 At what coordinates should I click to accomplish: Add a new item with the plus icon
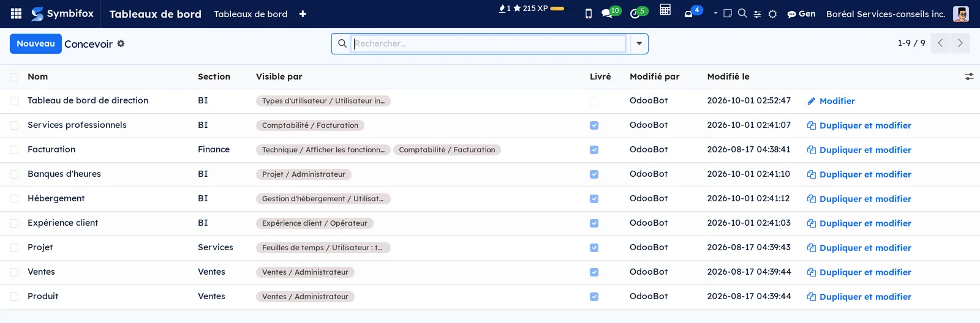click(x=303, y=13)
